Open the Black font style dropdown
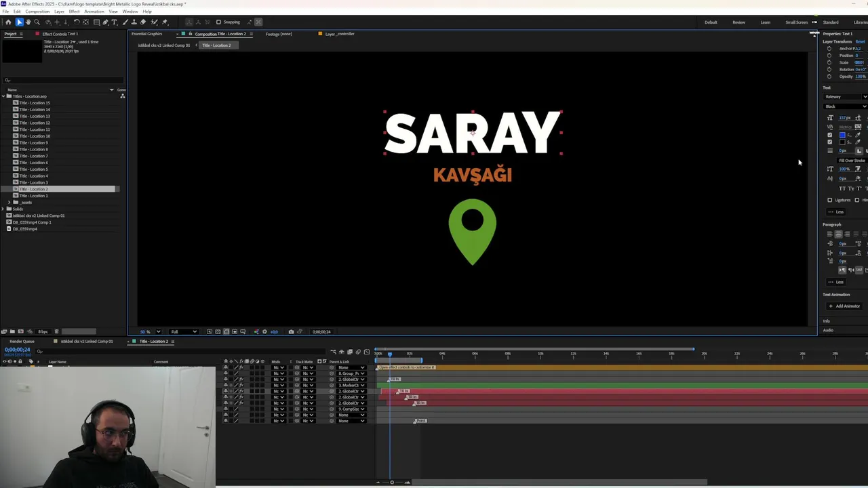 (x=845, y=106)
